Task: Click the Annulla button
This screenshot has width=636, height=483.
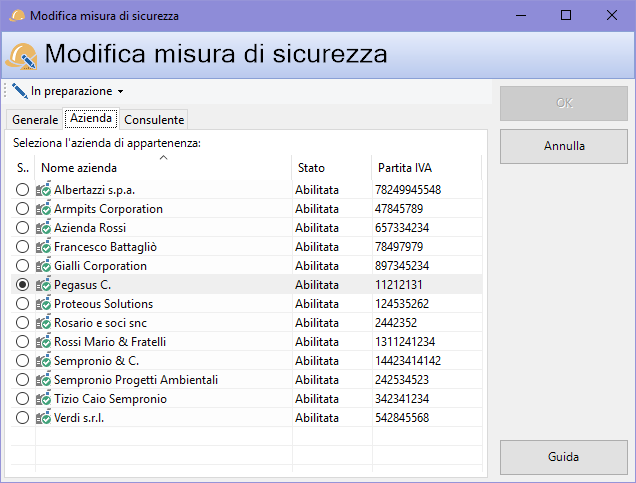Action: coord(564,146)
